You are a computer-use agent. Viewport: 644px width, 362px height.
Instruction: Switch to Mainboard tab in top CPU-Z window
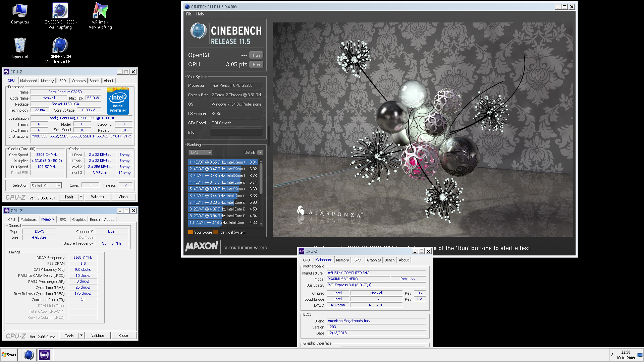coord(29,81)
